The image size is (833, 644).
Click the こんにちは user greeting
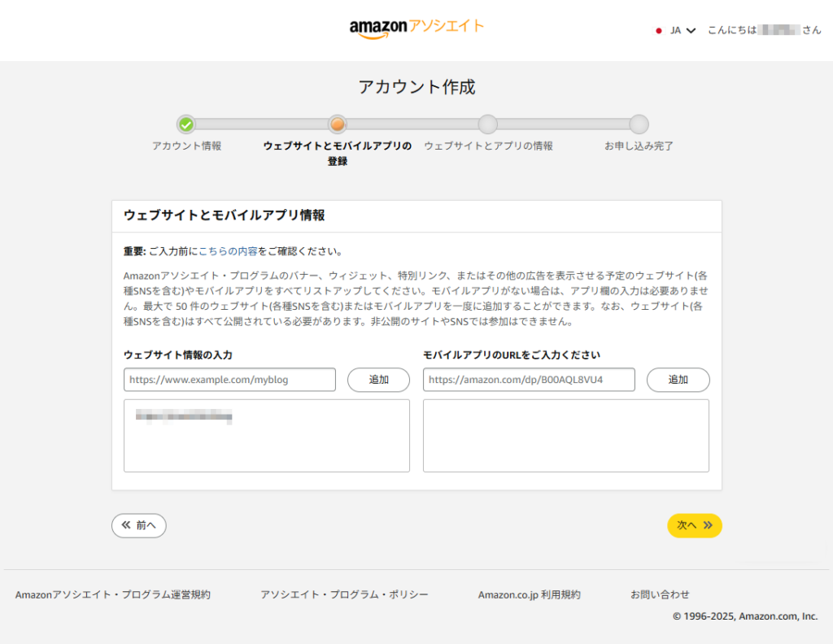pyautogui.click(x=765, y=30)
